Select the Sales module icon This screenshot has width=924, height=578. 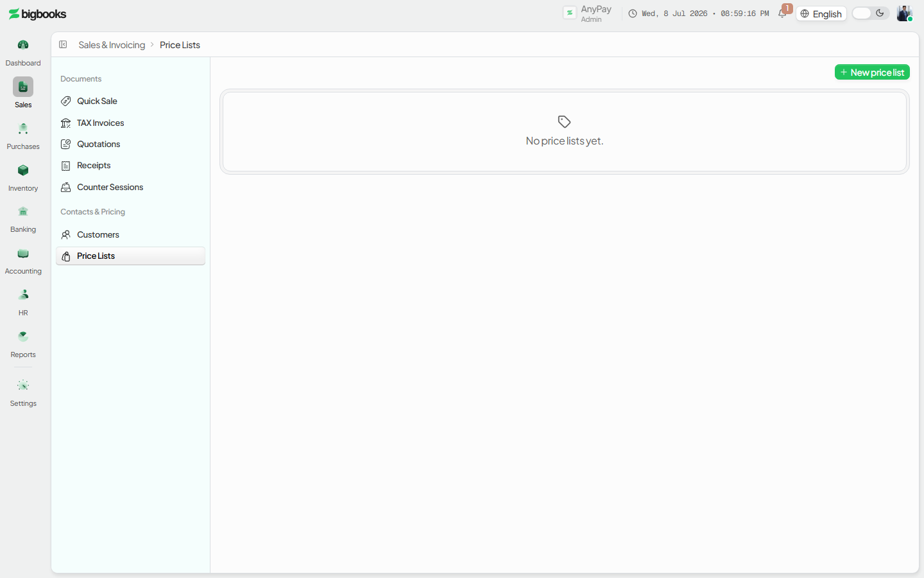pos(23,87)
